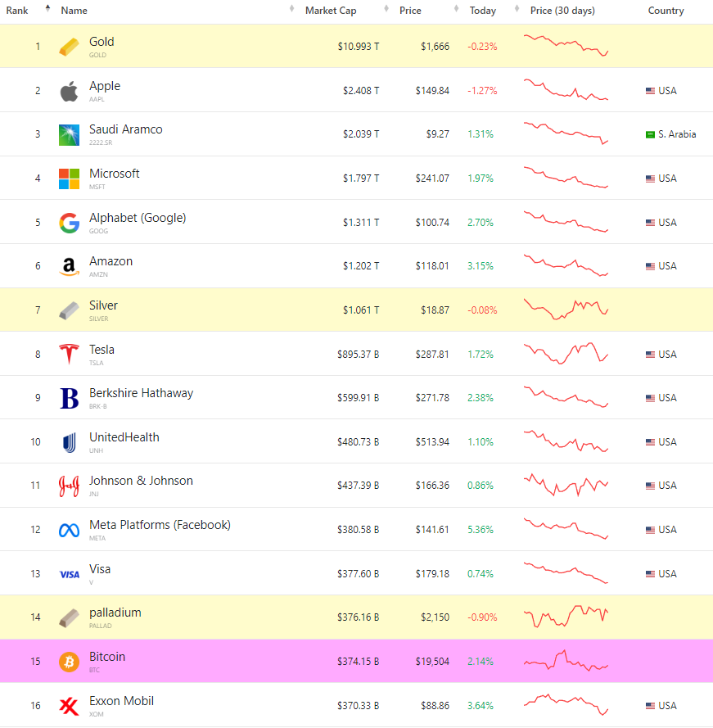
Task: View Silver 30-day price chart
Action: pos(566,310)
